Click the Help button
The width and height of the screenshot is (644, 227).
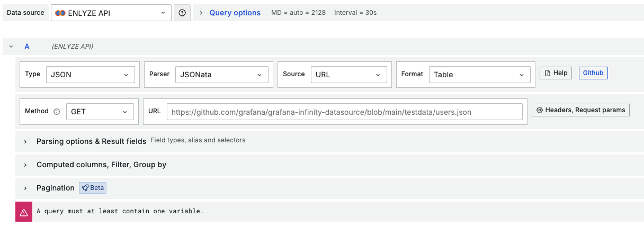coord(556,73)
